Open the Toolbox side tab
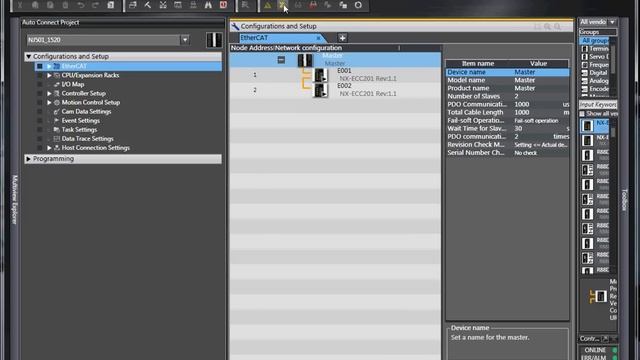The height and width of the screenshot is (360, 640). click(x=624, y=200)
